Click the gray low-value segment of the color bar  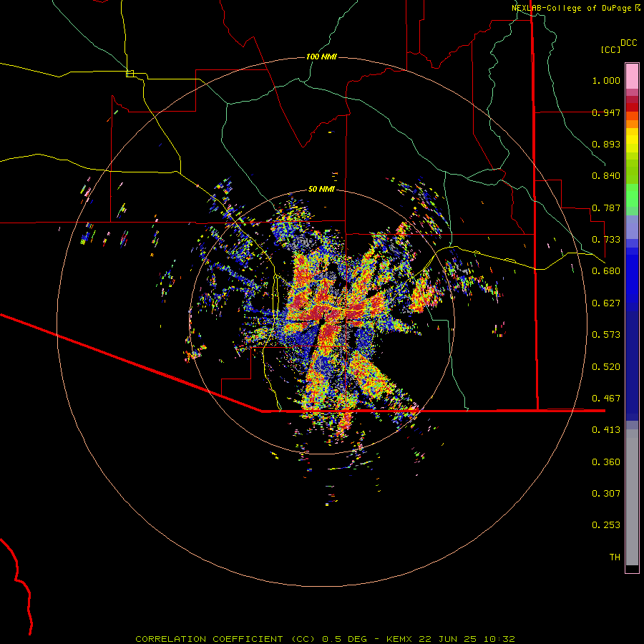(x=632, y=497)
